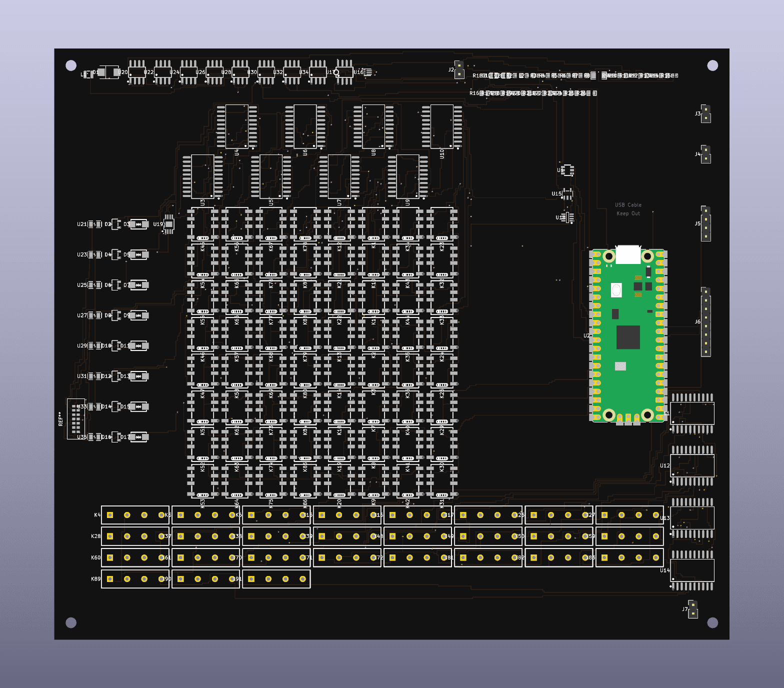Select the K37 terminal block
The width and height of the screenshot is (784, 688).
(x=205, y=536)
